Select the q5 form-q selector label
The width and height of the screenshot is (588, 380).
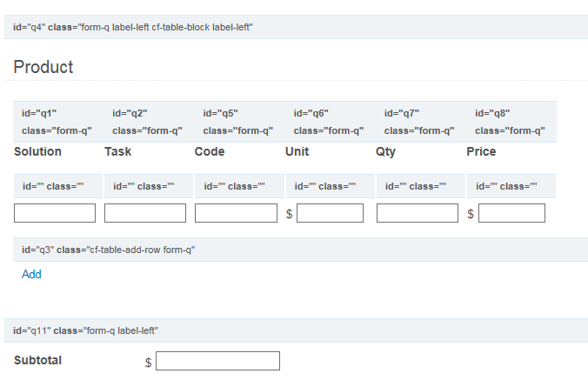239,122
